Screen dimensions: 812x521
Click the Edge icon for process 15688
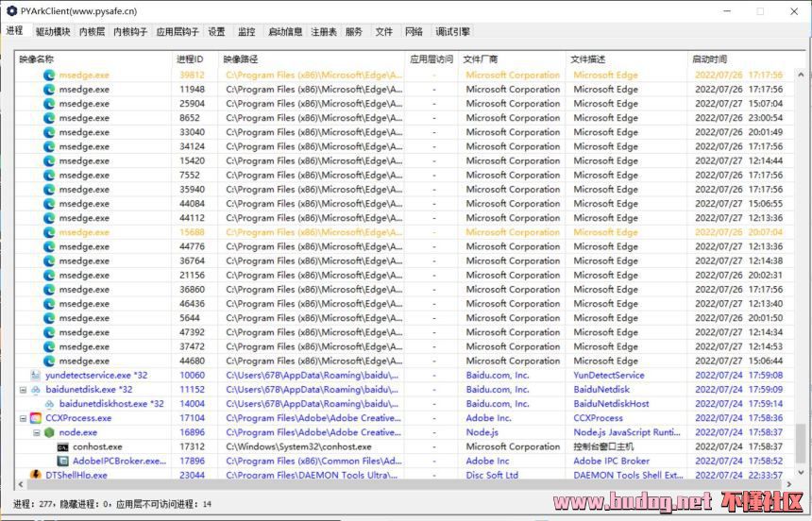pyautogui.click(x=49, y=232)
